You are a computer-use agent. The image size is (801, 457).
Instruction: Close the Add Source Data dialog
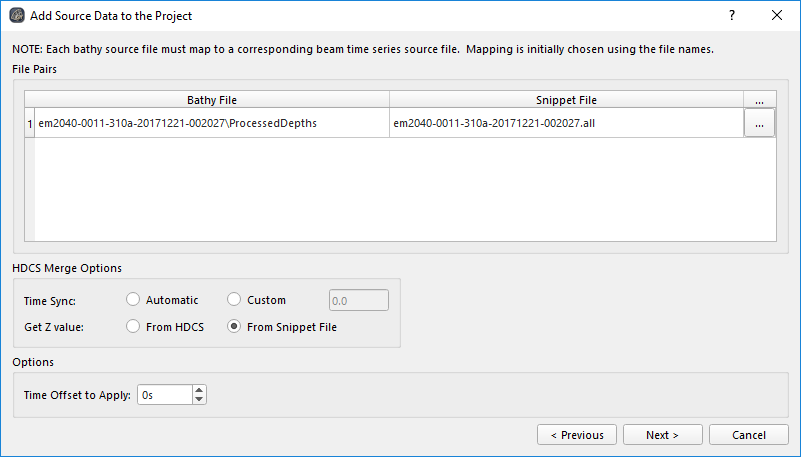coord(777,16)
